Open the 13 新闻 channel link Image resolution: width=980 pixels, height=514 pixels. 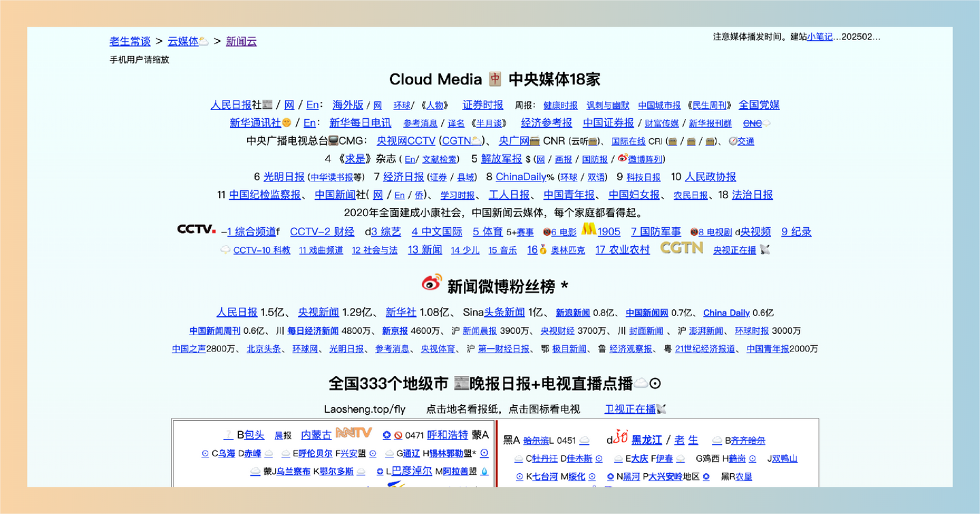tap(425, 250)
